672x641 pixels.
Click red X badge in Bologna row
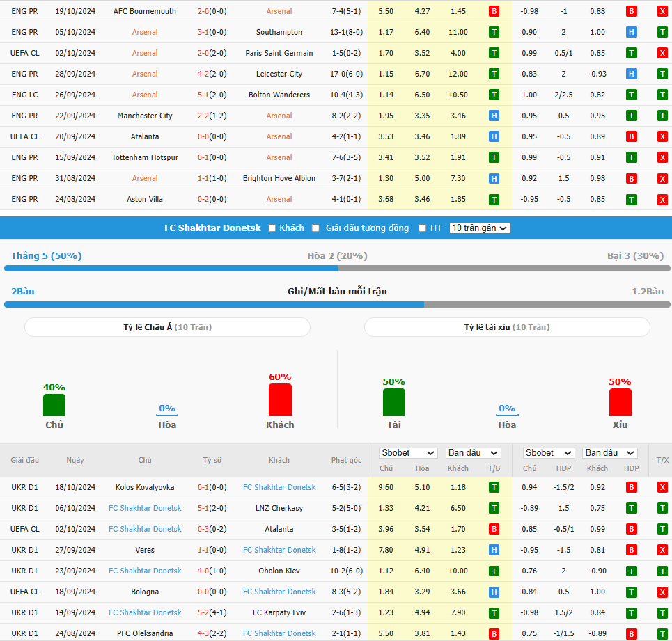pyautogui.click(x=662, y=592)
